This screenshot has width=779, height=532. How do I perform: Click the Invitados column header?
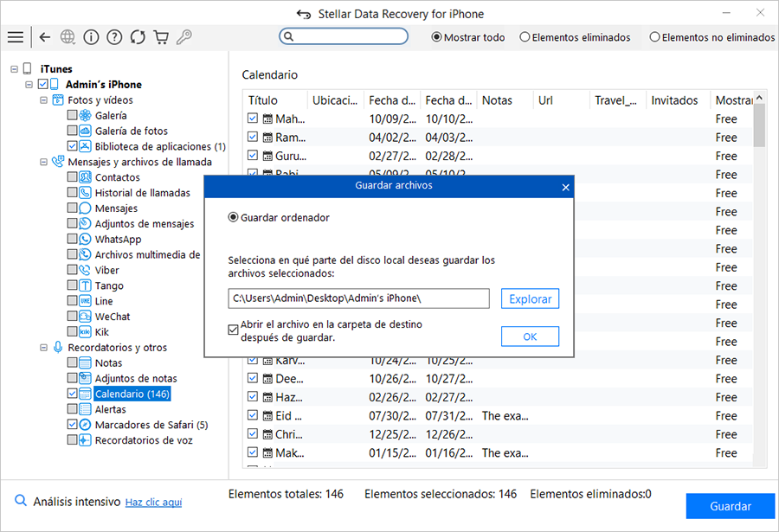[678, 100]
